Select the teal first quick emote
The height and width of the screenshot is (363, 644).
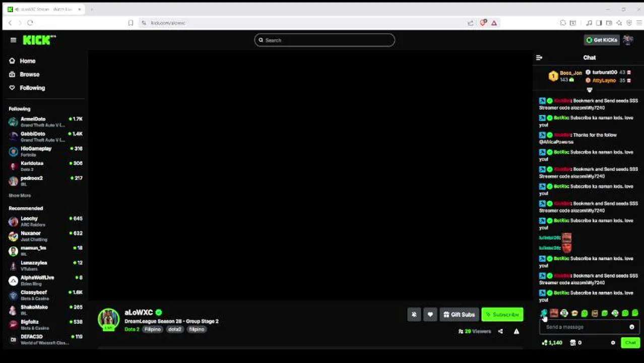click(x=544, y=314)
